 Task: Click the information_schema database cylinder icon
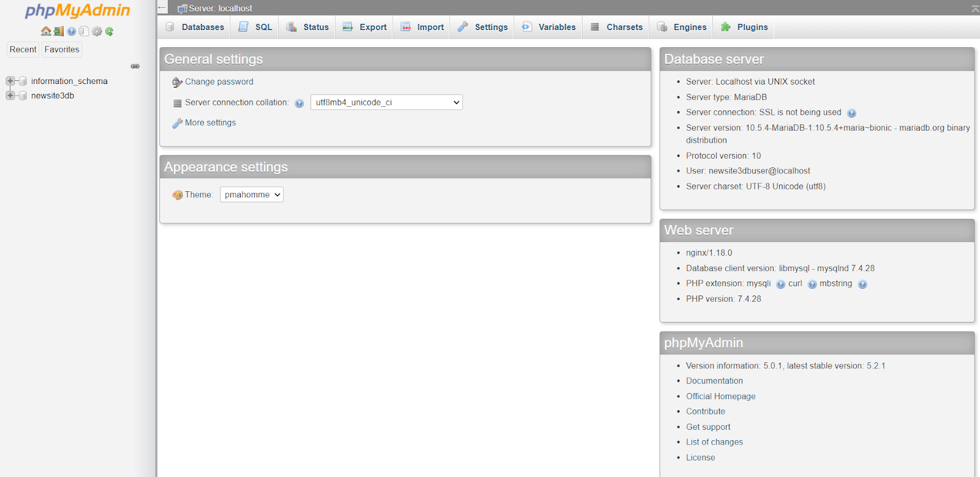(x=23, y=81)
